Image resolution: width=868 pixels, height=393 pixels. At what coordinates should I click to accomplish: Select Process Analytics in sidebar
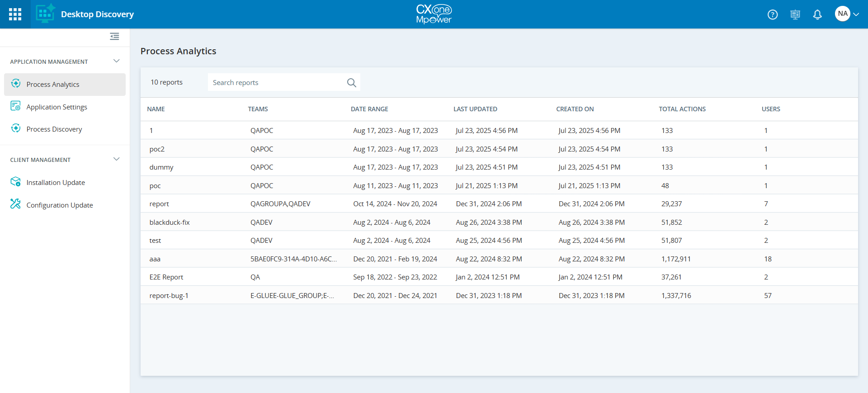(53, 85)
